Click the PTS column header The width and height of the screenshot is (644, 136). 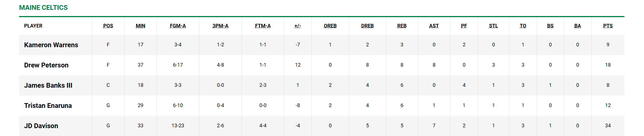coord(608,26)
